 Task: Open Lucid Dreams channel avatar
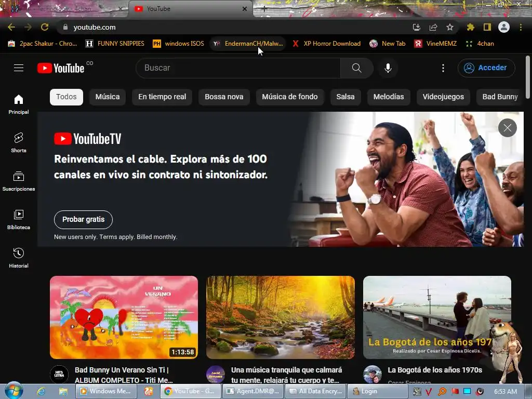pyautogui.click(x=216, y=374)
